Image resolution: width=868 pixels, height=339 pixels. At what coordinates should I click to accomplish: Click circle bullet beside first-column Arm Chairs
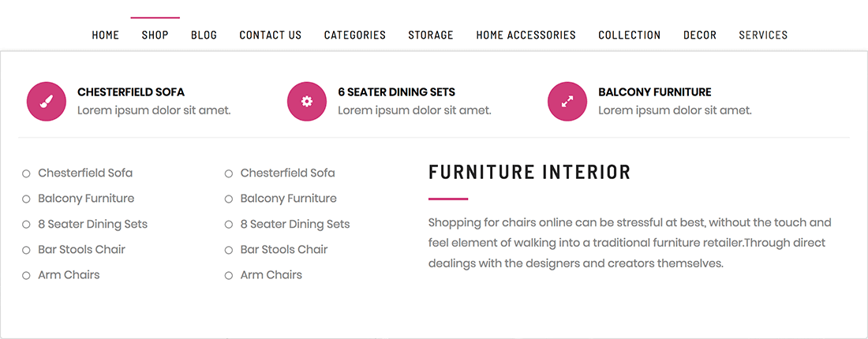26,276
